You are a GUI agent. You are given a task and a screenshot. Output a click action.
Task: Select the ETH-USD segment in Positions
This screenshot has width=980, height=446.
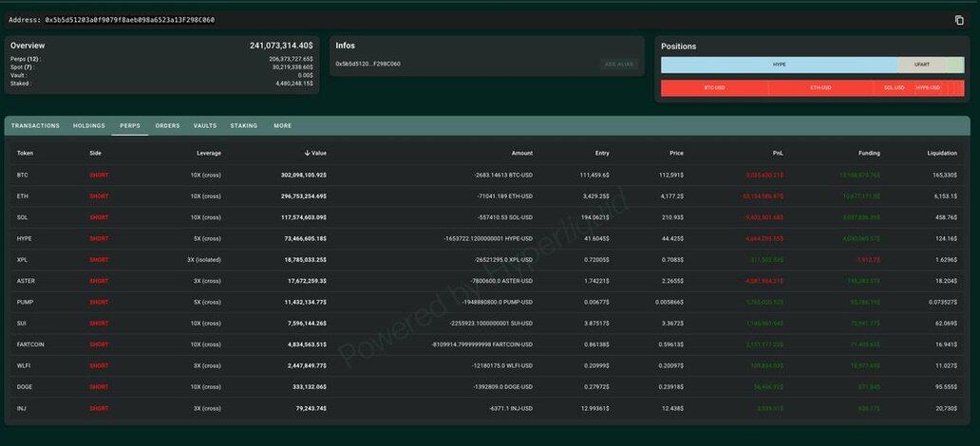coord(820,88)
